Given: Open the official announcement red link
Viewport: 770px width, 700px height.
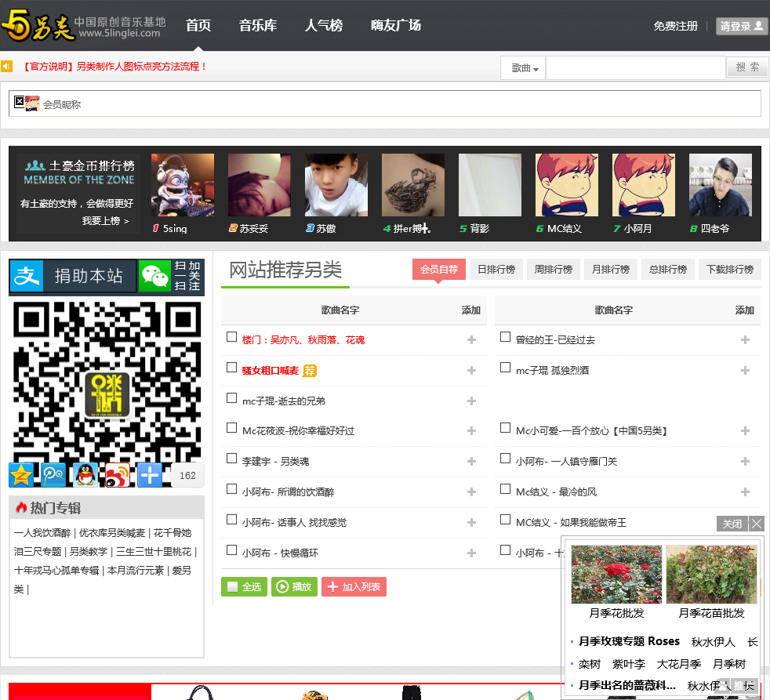Looking at the screenshot, I should pos(115,67).
